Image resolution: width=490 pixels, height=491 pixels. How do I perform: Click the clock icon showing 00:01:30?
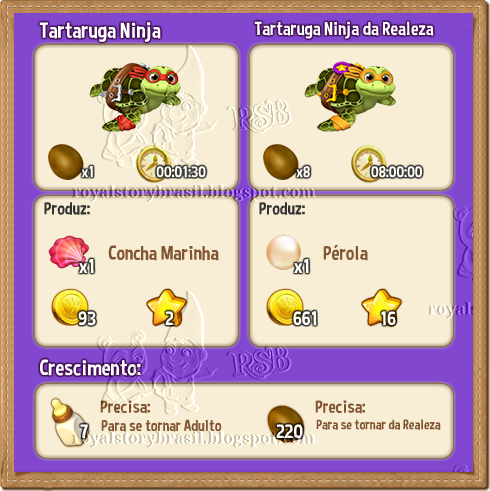pos(153,163)
